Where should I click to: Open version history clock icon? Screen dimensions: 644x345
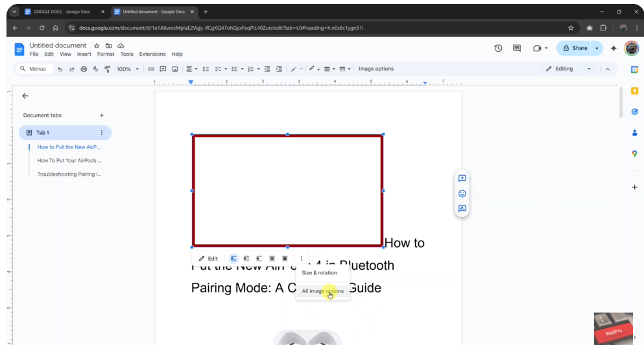[x=498, y=48]
